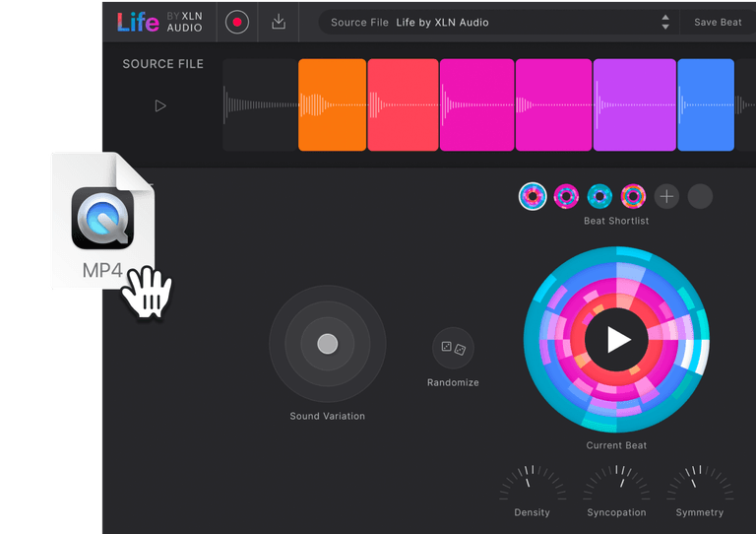756x534 pixels.
Task: Select the first highlighted shortlist beat
Action: [x=533, y=196]
